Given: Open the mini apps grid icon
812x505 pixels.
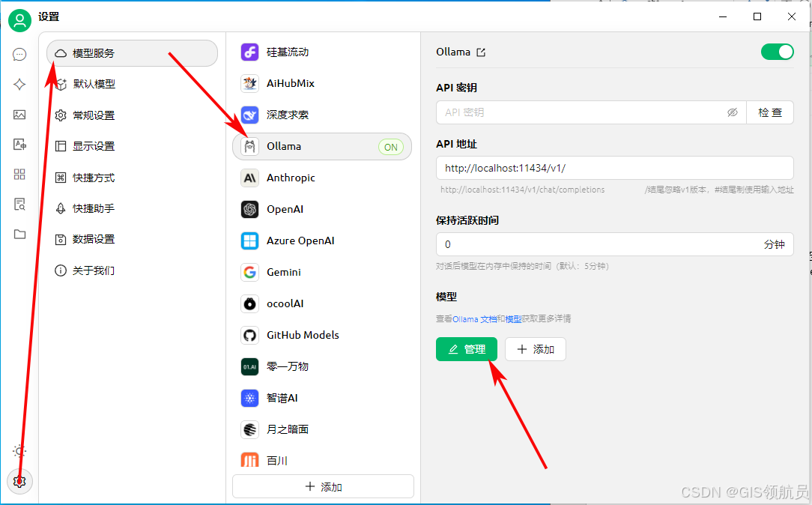Looking at the screenshot, I should (19, 174).
